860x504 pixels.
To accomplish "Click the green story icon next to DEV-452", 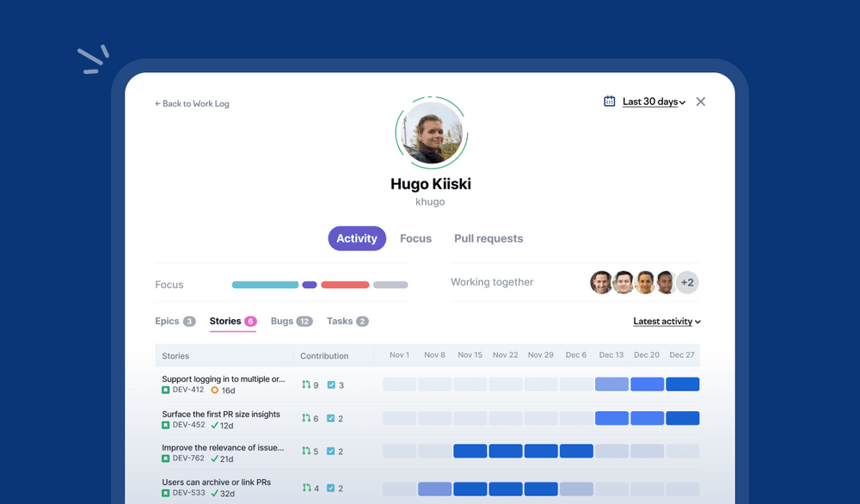I will [x=164, y=424].
